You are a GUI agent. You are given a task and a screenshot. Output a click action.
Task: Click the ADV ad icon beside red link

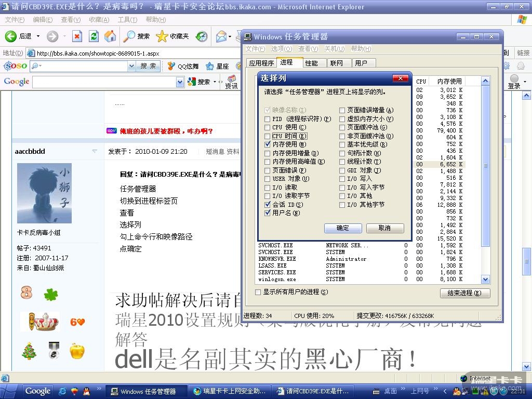pos(112,130)
